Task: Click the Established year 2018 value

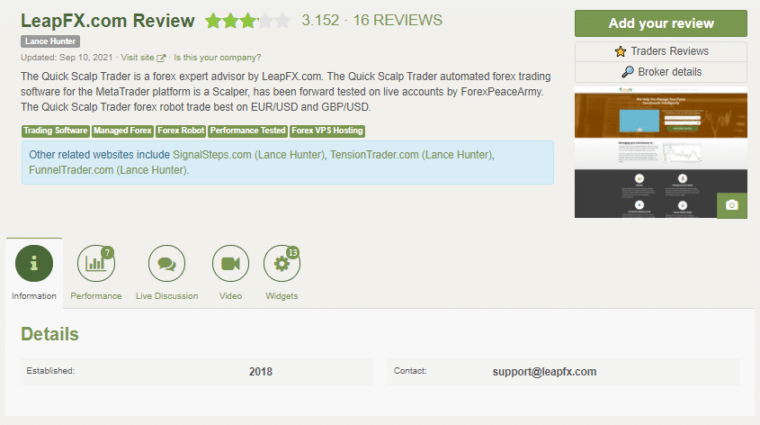Action: click(261, 372)
